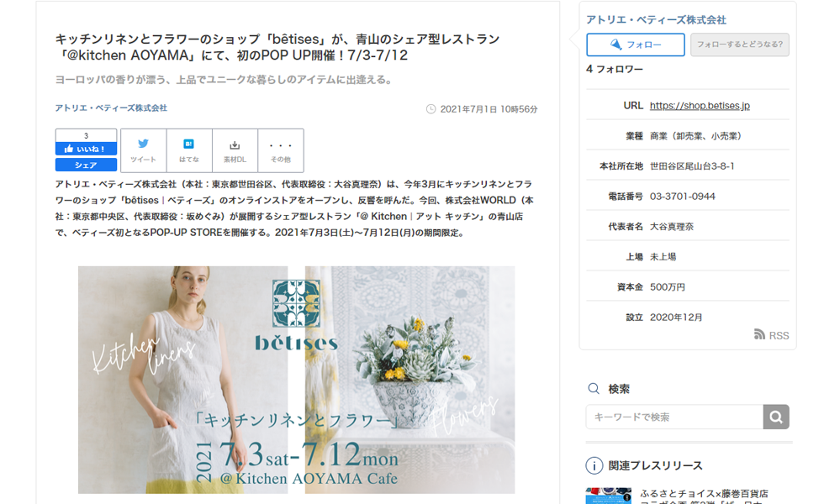The image size is (824, 504).
Task: Click the related press release thumbnail image
Action: 609,496
